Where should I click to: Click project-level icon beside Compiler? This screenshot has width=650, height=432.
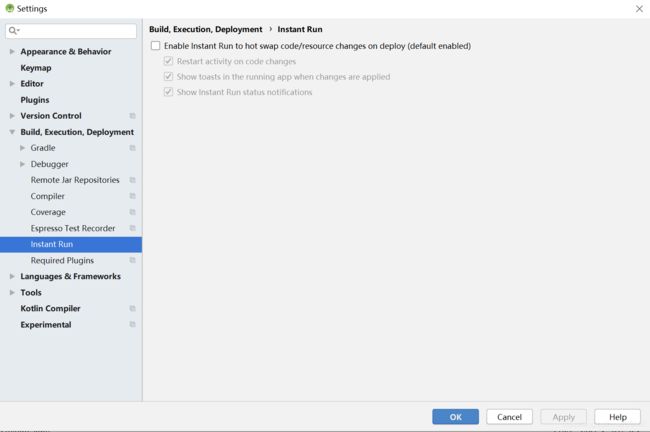coord(132,196)
